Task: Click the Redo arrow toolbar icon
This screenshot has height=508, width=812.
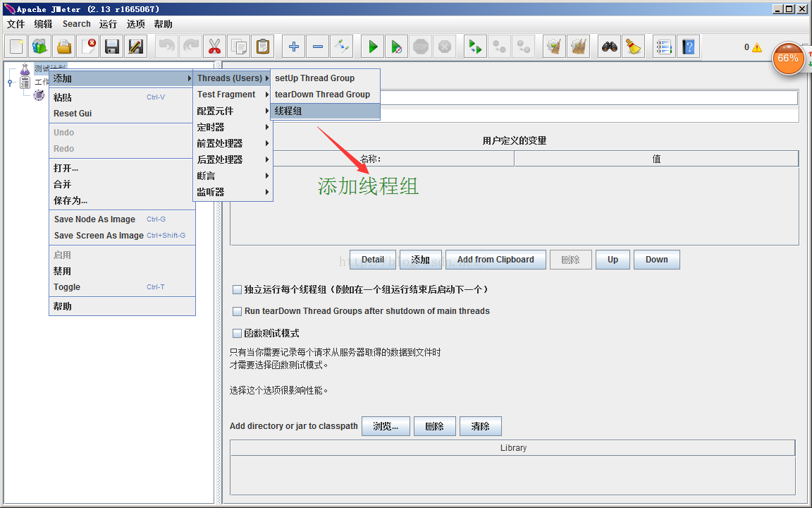Action: (190, 47)
